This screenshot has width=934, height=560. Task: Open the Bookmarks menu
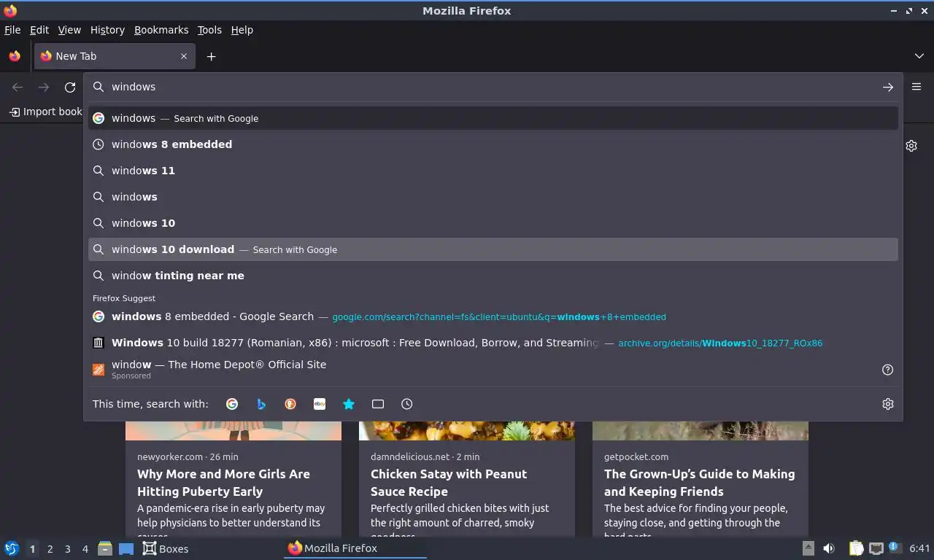161,30
